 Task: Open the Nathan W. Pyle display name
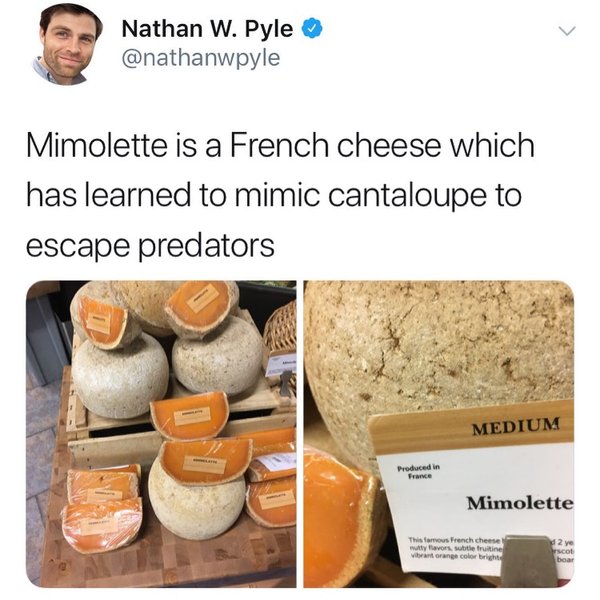pos(207,28)
